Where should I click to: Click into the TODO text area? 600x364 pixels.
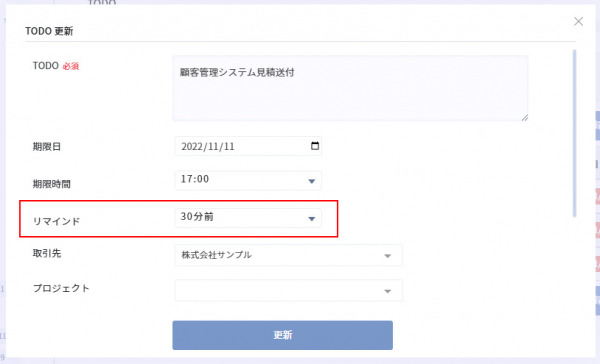(350, 88)
